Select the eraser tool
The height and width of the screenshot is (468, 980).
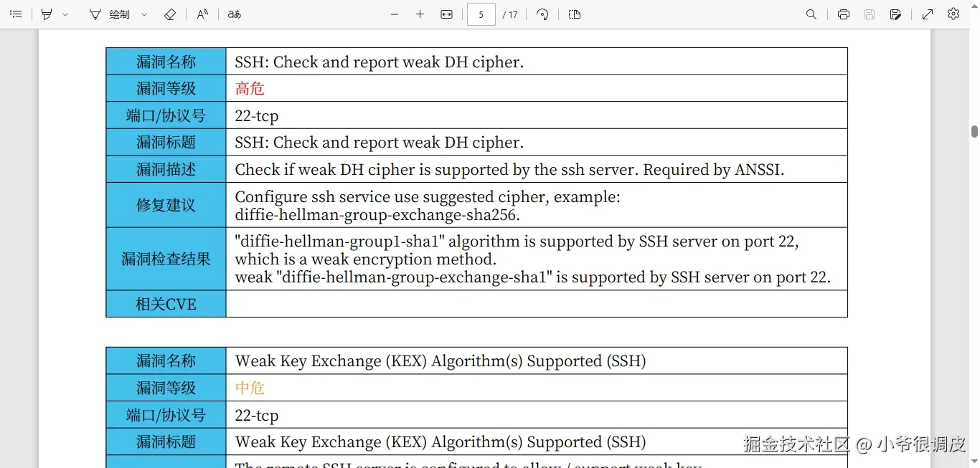pyautogui.click(x=170, y=14)
